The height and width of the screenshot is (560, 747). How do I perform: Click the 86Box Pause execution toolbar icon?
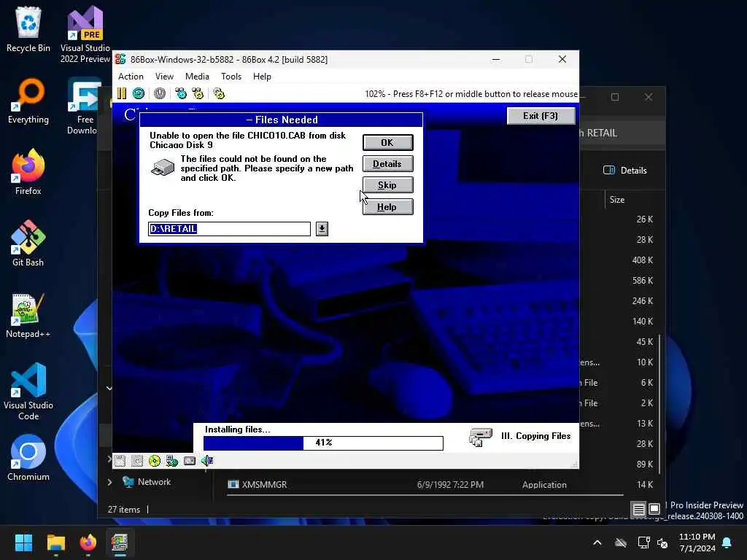point(122,93)
